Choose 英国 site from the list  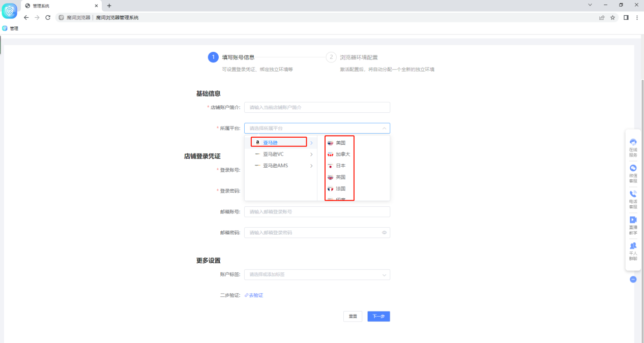tap(340, 177)
